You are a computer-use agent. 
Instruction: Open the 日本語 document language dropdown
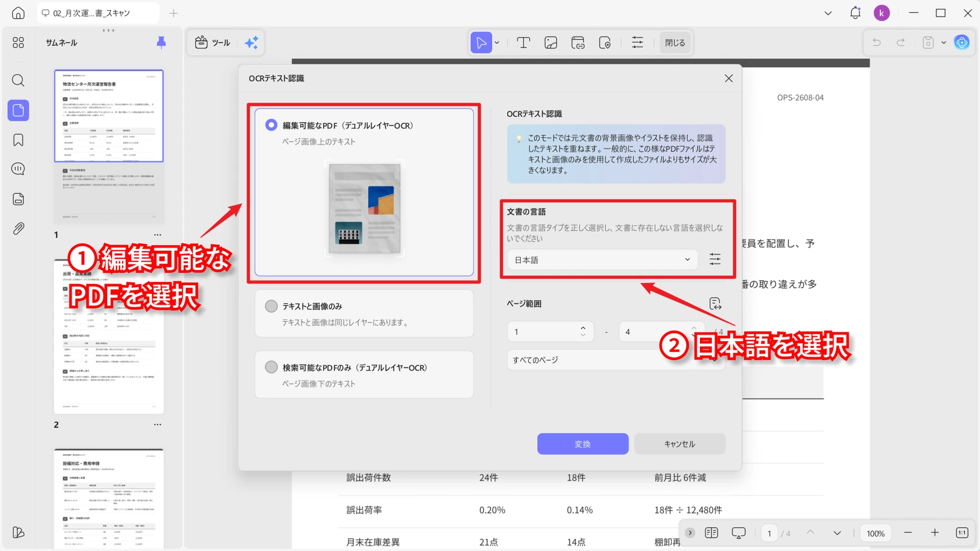tap(603, 259)
